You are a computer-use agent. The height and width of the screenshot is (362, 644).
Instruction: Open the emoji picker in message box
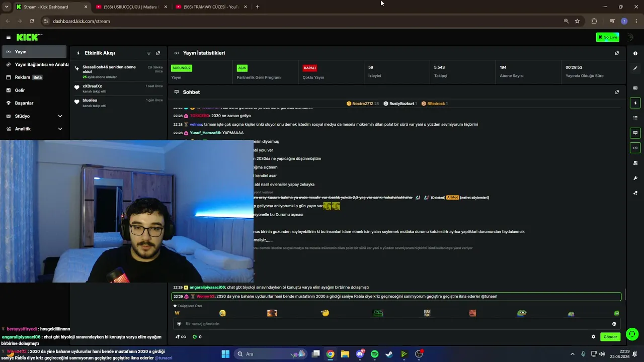tap(614, 324)
